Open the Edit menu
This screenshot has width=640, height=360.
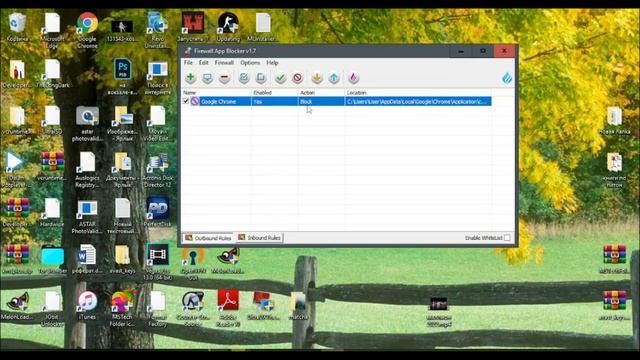tap(204, 63)
